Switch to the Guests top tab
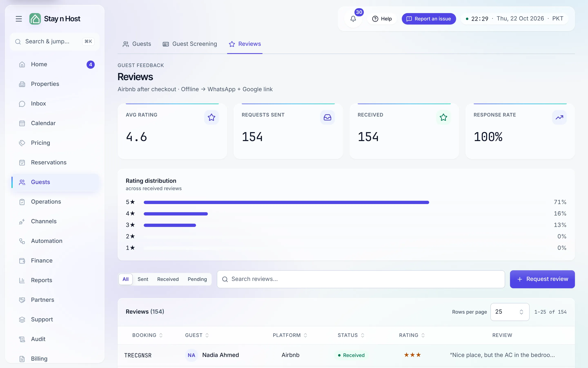 coord(137,44)
